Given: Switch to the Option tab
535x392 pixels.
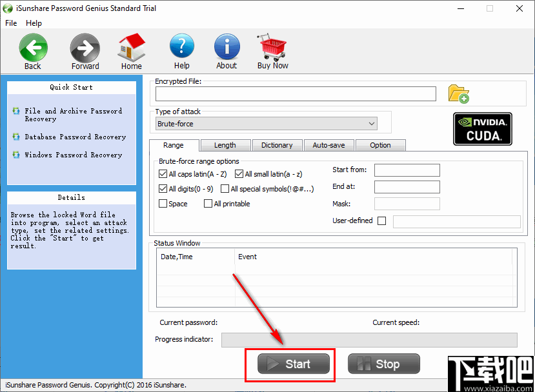Looking at the screenshot, I should pos(380,145).
